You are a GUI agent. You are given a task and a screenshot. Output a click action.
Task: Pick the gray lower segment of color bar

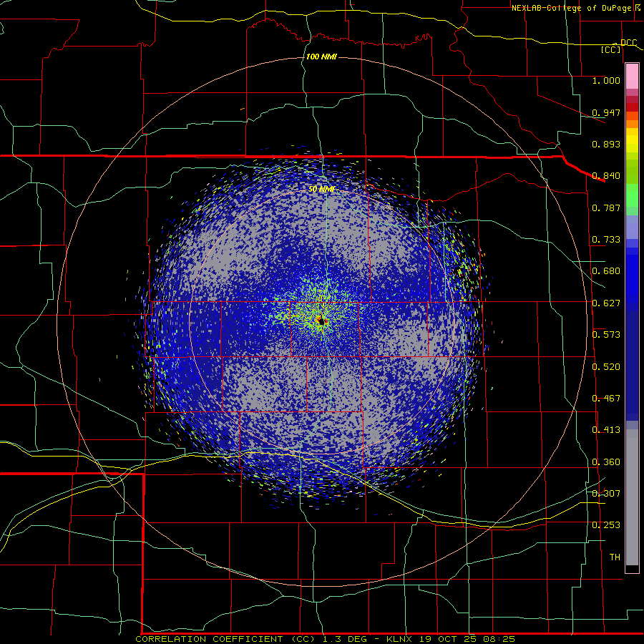point(632,497)
